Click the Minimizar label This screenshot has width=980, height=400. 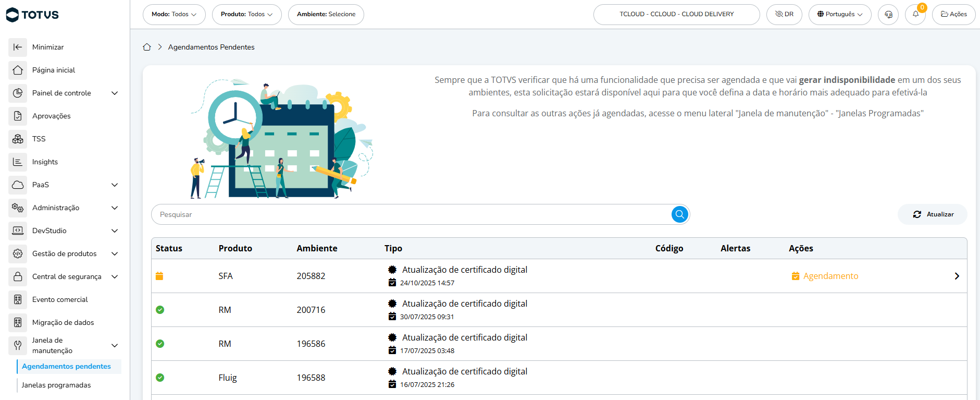[x=48, y=47]
